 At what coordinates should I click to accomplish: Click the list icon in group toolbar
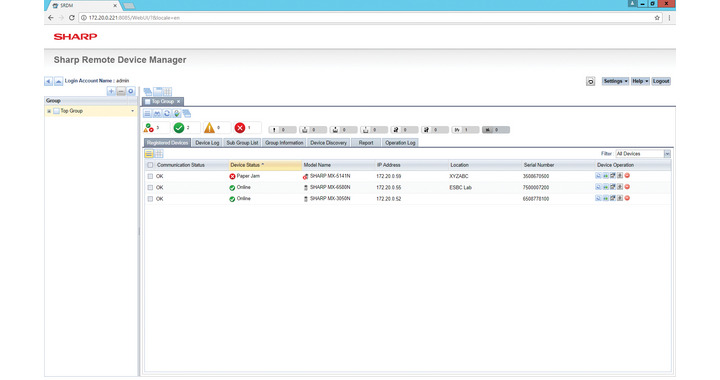147,113
